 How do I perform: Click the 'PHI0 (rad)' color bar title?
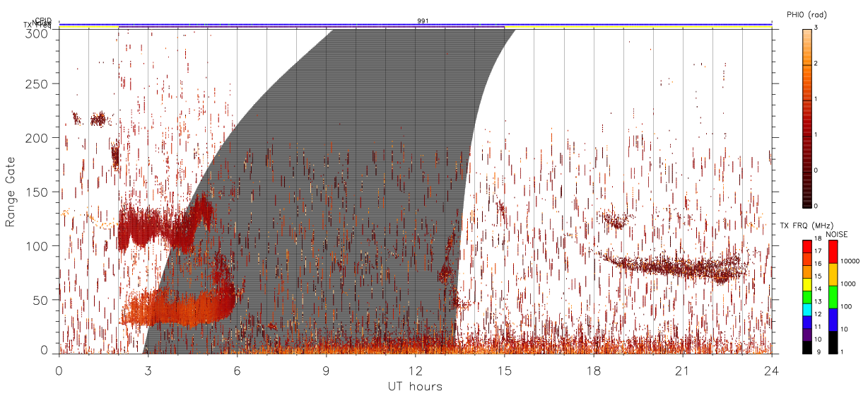[x=807, y=14]
